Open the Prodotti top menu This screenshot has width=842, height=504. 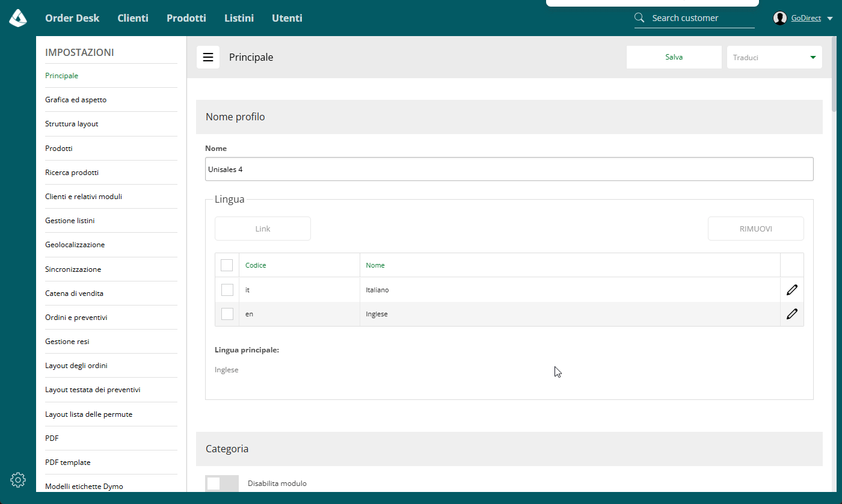[x=186, y=18]
